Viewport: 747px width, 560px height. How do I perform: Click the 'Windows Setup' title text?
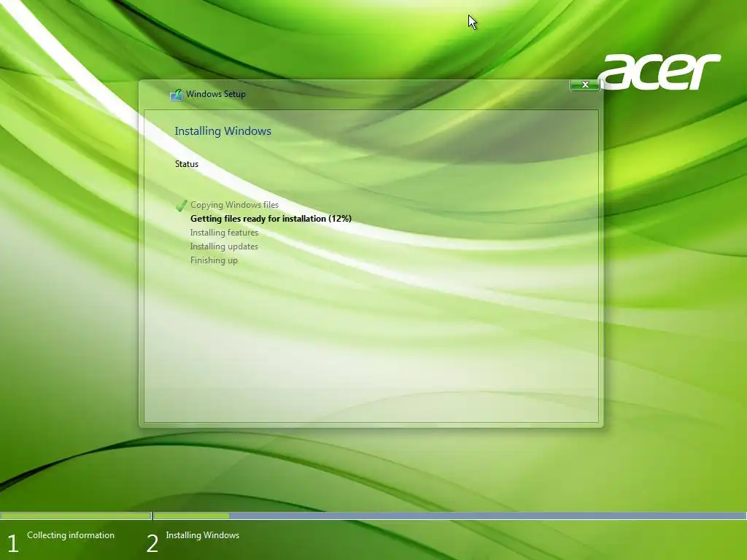(216, 94)
